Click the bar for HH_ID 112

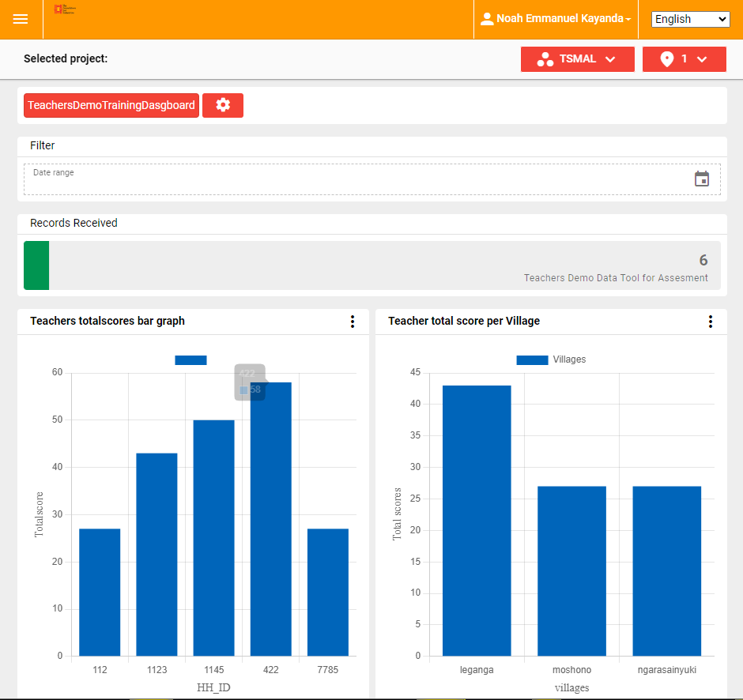pyautogui.click(x=100, y=592)
